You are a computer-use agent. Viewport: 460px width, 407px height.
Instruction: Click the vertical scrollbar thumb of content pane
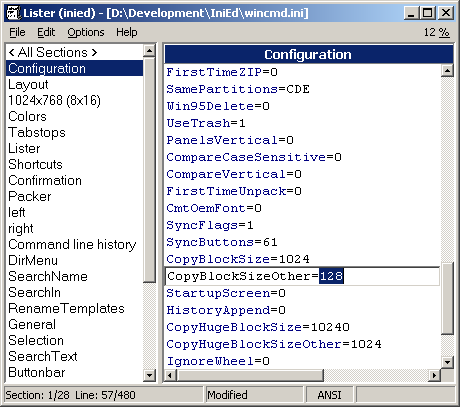click(447, 298)
